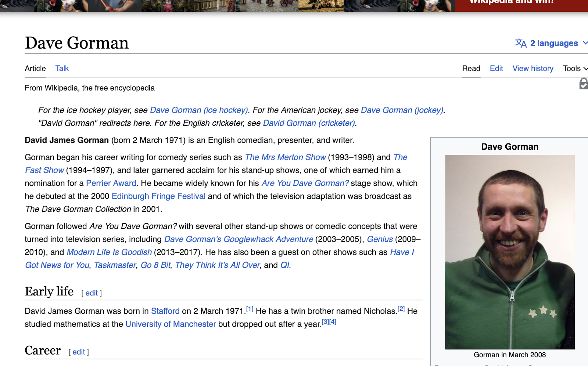The image size is (588, 366).
Task: Follow the Taskmaster link
Action: click(115, 265)
